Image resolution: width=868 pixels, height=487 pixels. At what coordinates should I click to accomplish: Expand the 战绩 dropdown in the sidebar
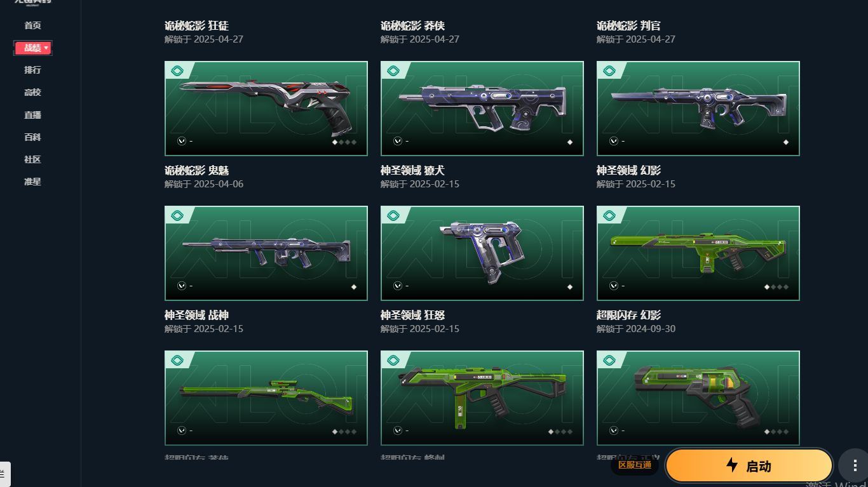33,48
